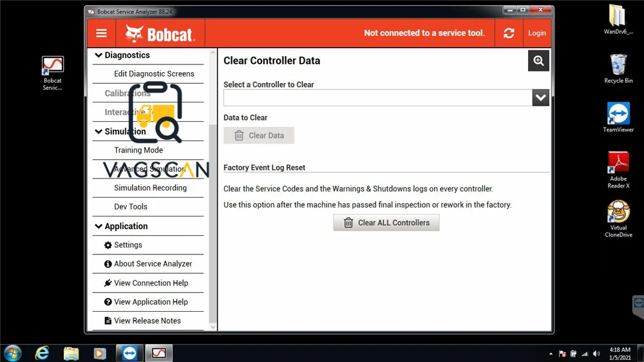Click the TeamViewer side panel tab
The height and width of the screenshot is (362, 644).
point(638,306)
